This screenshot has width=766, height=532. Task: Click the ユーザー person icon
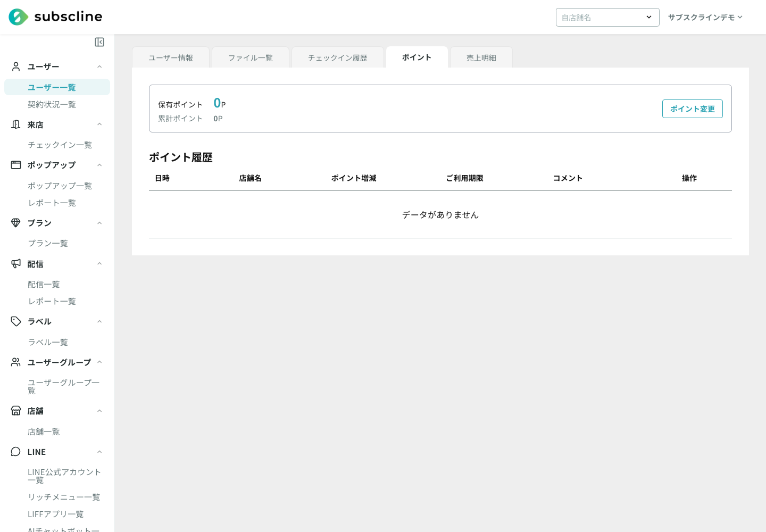(x=16, y=66)
